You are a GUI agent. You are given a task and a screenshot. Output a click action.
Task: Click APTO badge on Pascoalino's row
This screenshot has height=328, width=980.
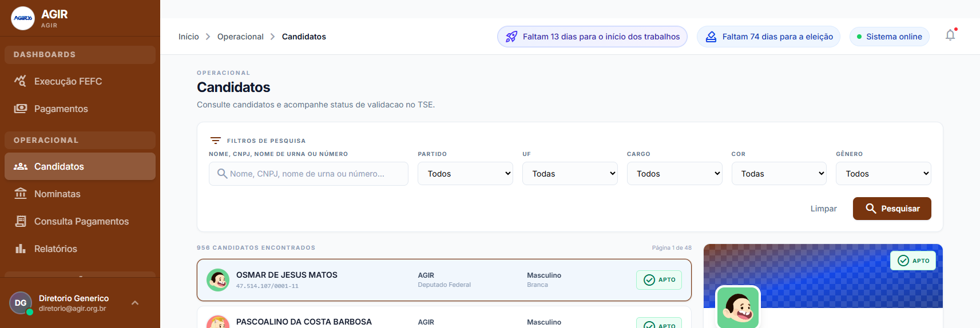click(x=659, y=323)
